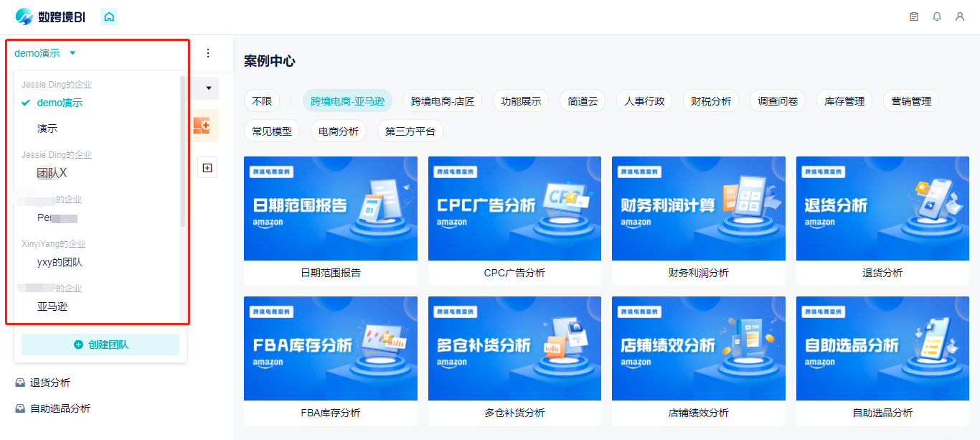Click the square plus add icon
Viewport: 980px width, 440px height.
click(x=207, y=168)
